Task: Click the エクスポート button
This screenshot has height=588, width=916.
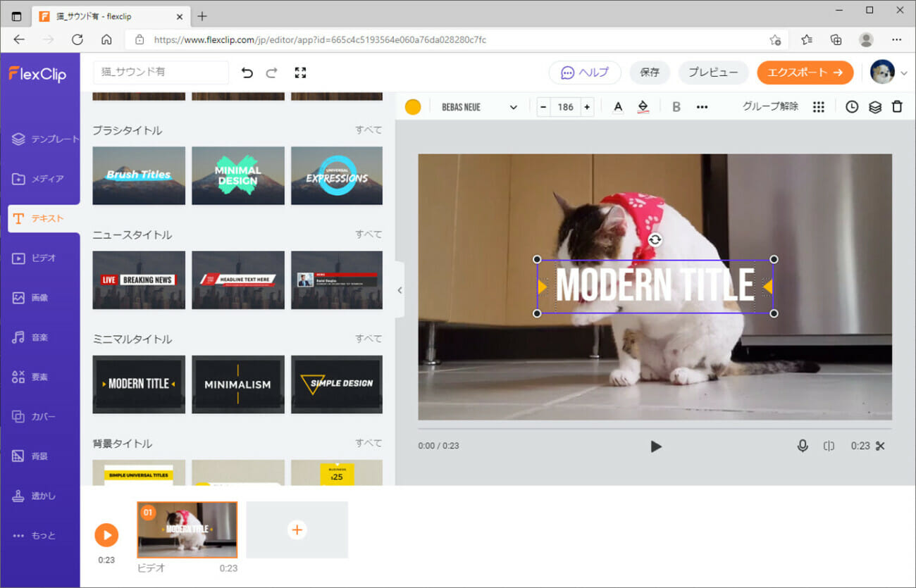Action: click(805, 72)
